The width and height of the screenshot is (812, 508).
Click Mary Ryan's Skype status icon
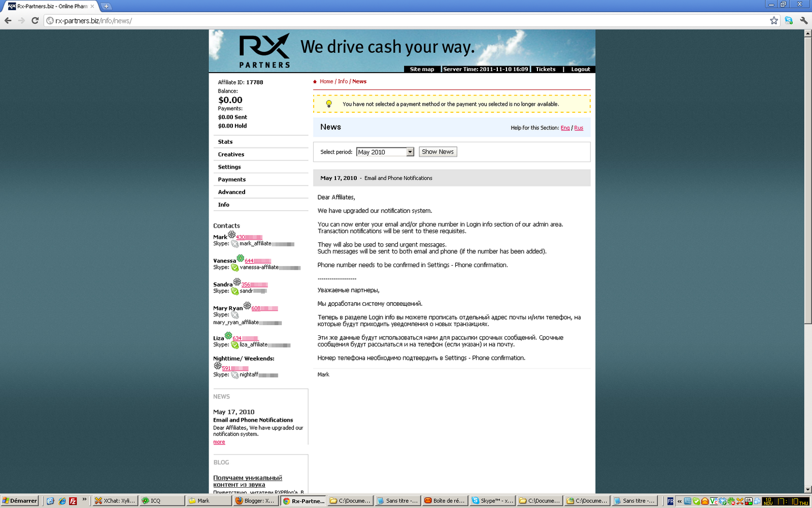pyautogui.click(x=235, y=315)
